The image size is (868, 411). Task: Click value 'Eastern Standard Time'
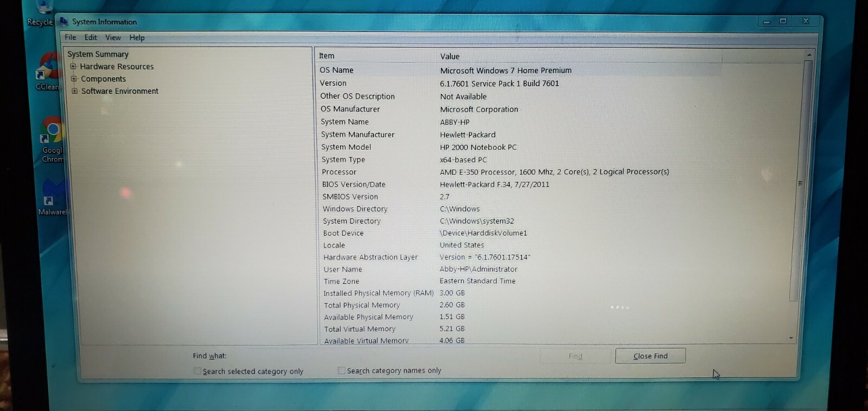[x=477, y=281]
